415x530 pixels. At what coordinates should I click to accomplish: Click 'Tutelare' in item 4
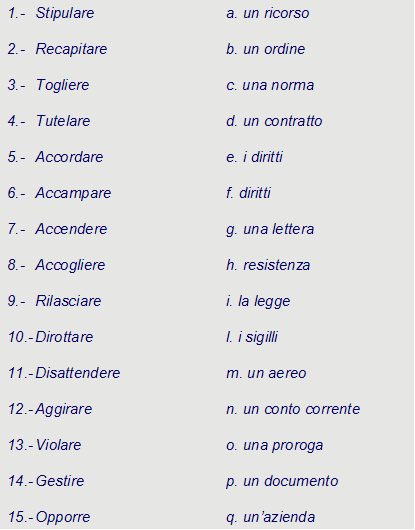pyautogui.click(x=63, y=121)
